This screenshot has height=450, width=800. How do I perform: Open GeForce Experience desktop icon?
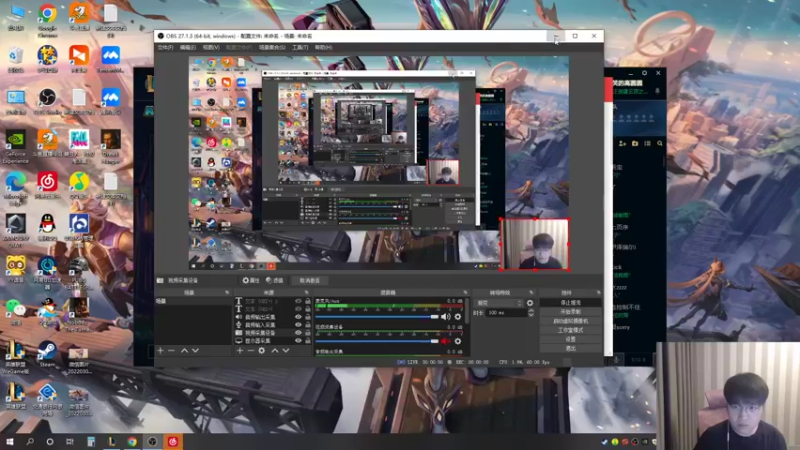[15, 147]
